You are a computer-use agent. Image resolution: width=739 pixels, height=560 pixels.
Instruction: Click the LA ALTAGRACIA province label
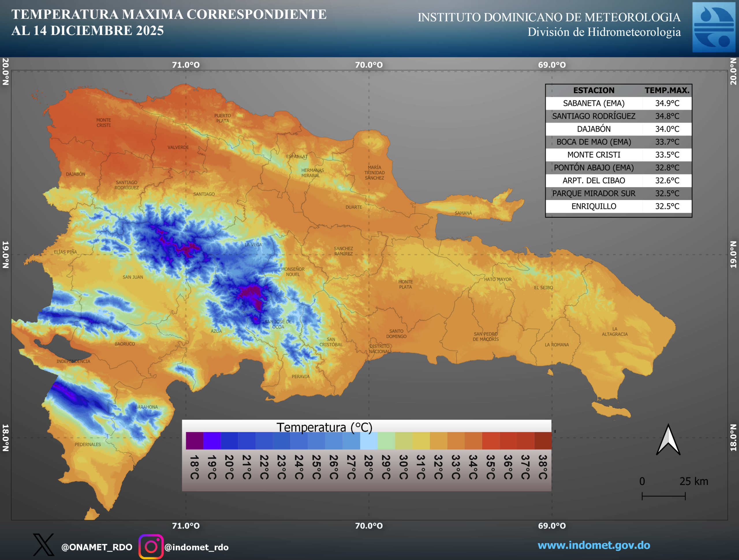point(615,331)
